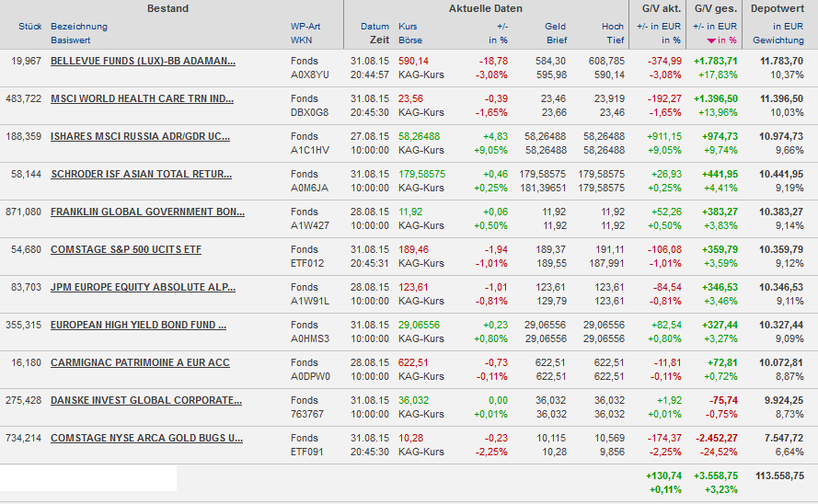Sort by Zeit column header
This screenshot has width=818, height=504.
point(379,40)
